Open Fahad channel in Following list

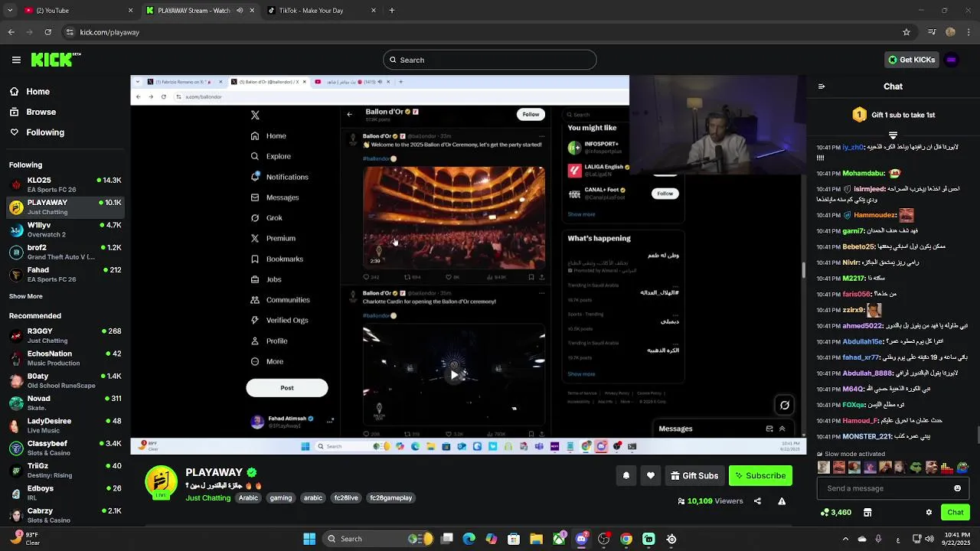point(65,274)
